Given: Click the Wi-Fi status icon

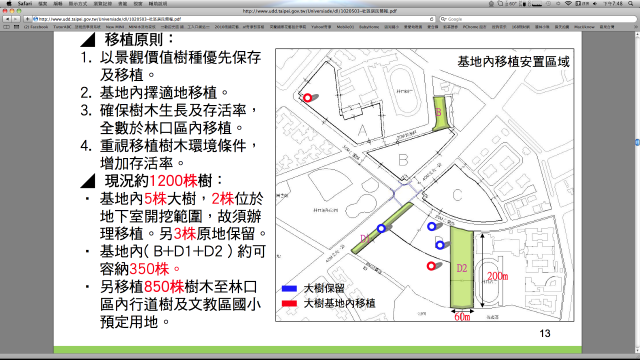Looking at the screenshot, I should 568,3.
